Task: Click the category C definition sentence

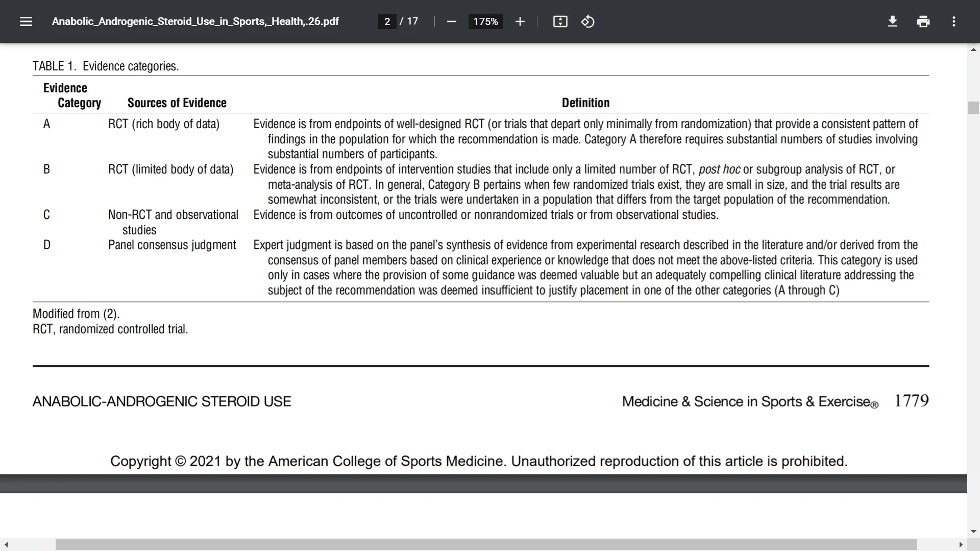Action: tap(486, 215)
